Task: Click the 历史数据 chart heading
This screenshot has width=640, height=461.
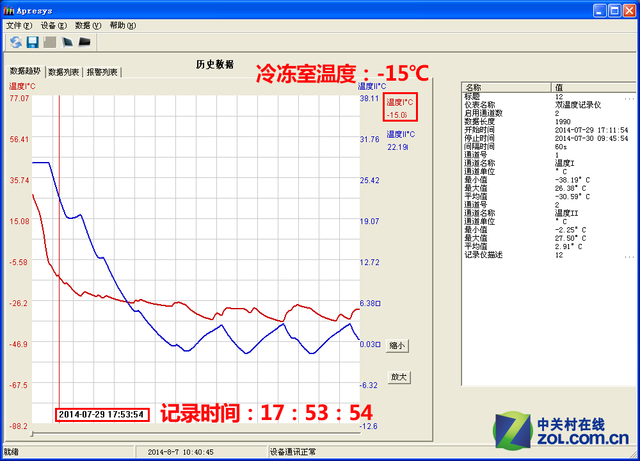Action: click(215, 65)
